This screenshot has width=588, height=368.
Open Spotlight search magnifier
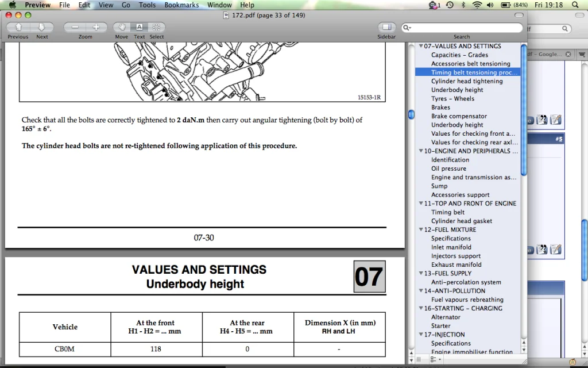point(575,5)
